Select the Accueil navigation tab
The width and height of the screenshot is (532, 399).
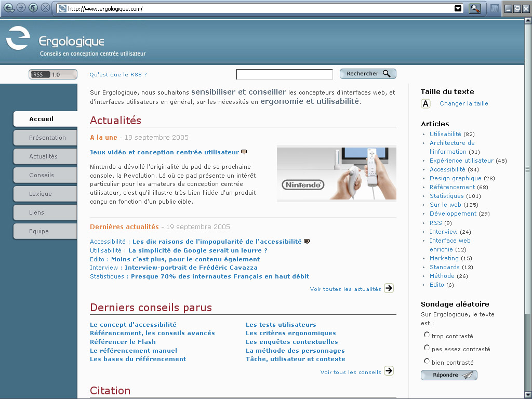[46, 119]
